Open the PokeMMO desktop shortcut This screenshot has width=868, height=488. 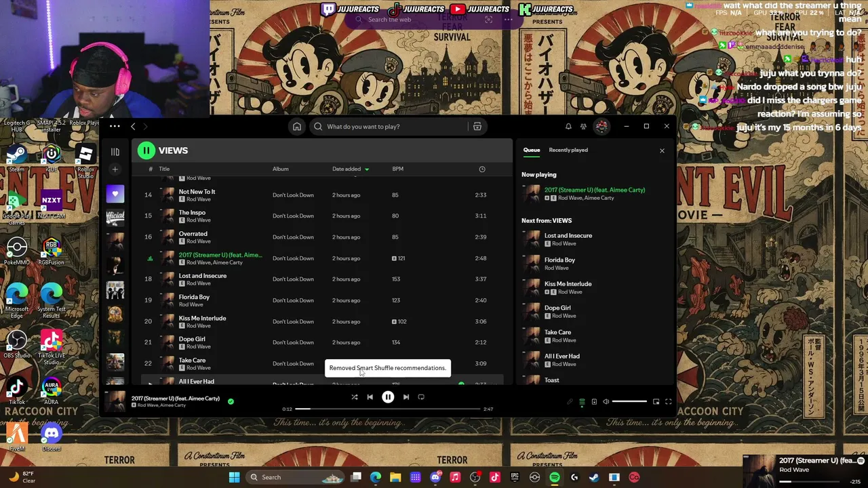point(17,252)
